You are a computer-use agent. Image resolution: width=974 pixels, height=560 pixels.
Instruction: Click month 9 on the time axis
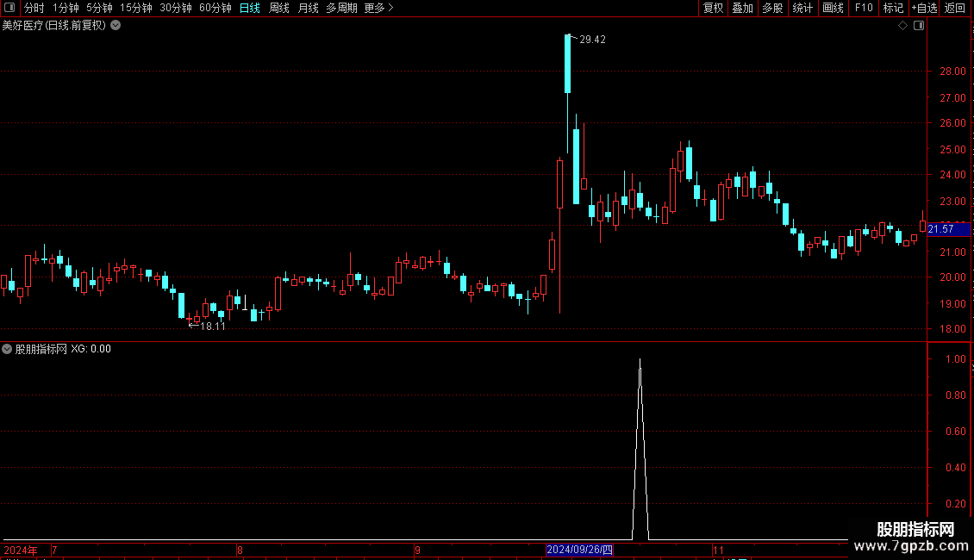(x=417, y=551)
